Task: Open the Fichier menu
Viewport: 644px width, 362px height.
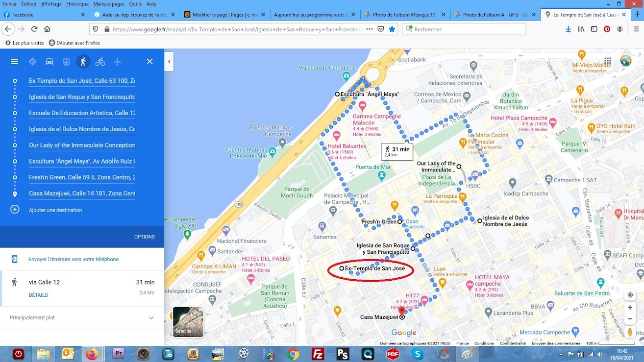Action: [9, 4]
